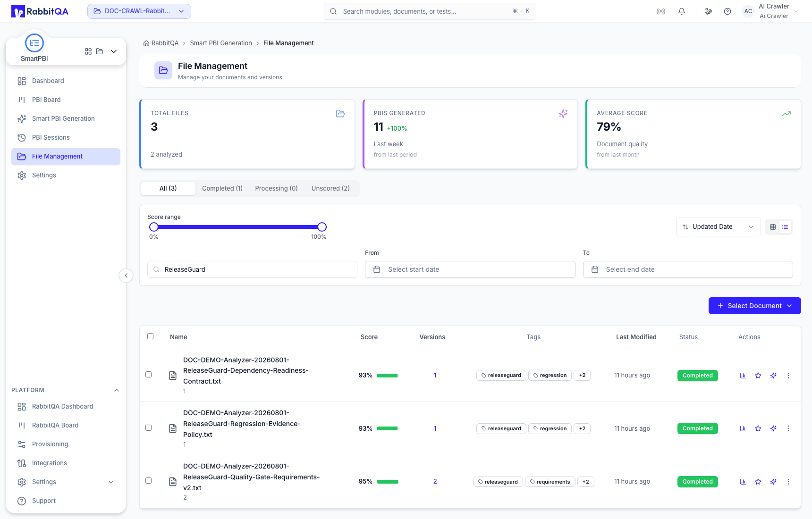Check the Quality-Gate-Requirements-v2.txt row checkbox

(x=149, y=481)
